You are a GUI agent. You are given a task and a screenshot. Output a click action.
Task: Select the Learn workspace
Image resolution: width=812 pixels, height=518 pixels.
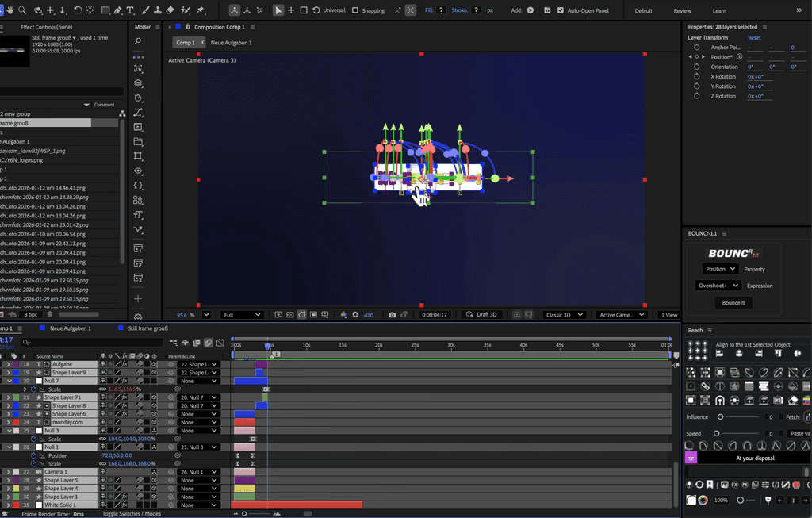[719, 11]
